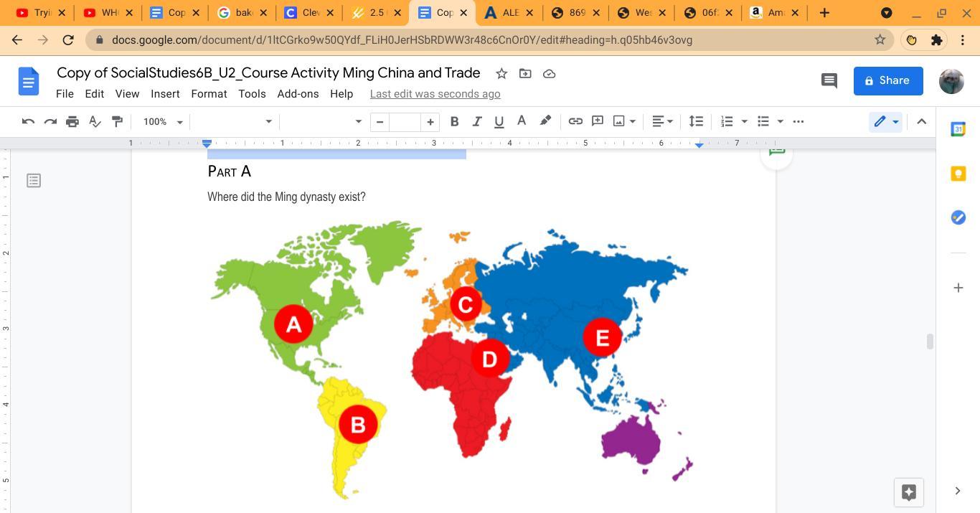Hide side panel with arrow

(958, 491)
